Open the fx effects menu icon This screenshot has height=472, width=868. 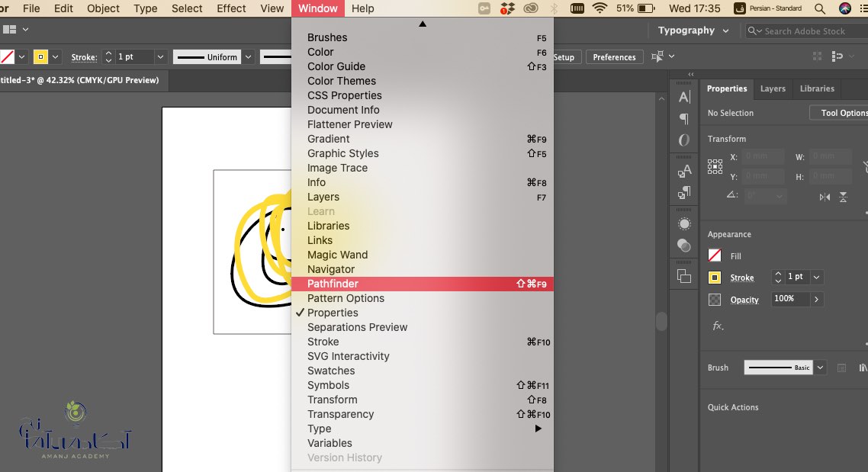(718, 326)
